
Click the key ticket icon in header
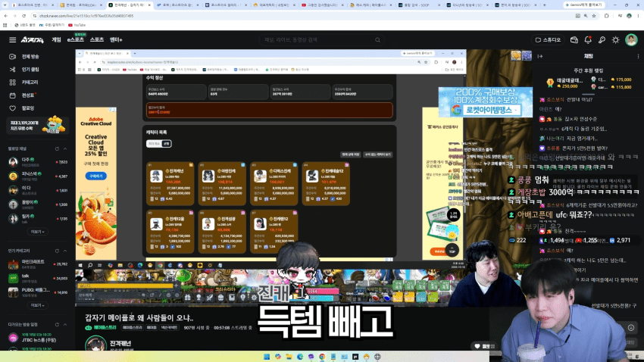tap(602, 40)
